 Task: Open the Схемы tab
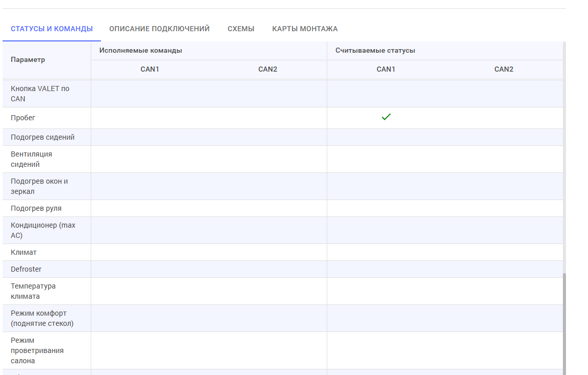[241, 29]
